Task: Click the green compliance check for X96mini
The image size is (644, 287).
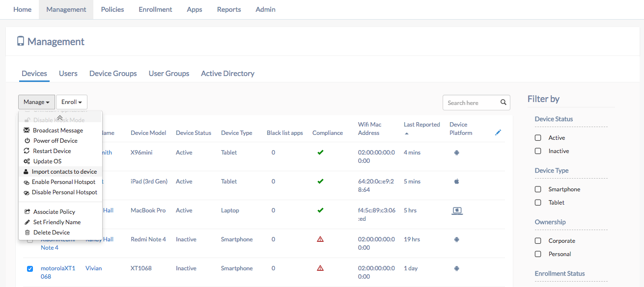Action: coord(320,153)
